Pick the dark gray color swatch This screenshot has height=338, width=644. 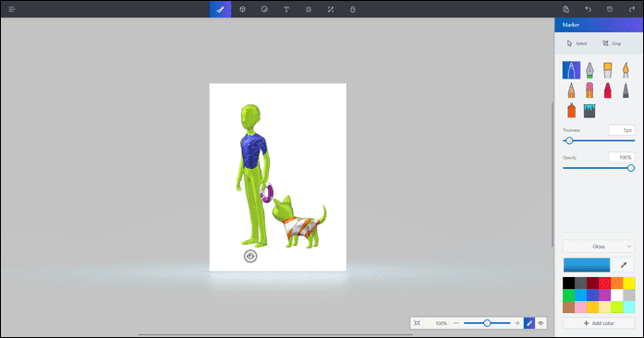(x=581, y=283)
